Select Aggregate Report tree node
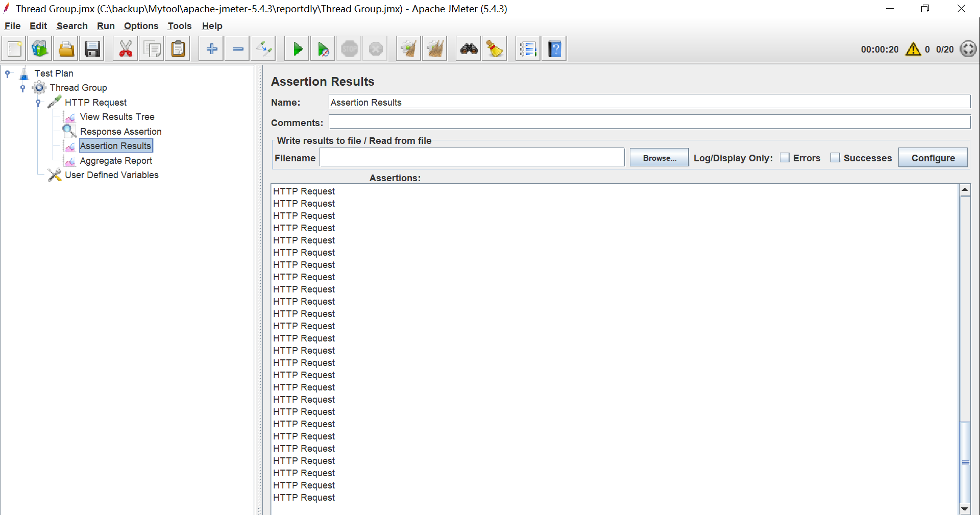980x515 pixels. pyautogui.click(x=116, y=161)
